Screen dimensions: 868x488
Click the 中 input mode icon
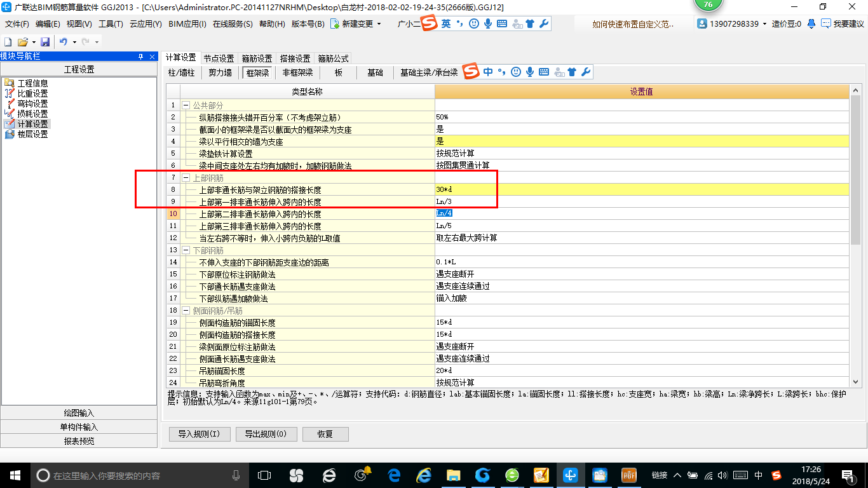coord(488,72)
